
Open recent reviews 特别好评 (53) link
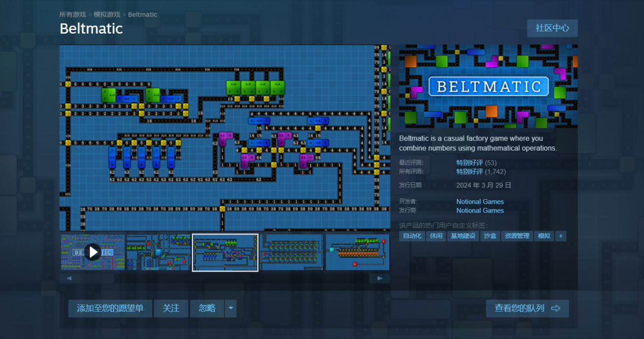pos(476,163)
